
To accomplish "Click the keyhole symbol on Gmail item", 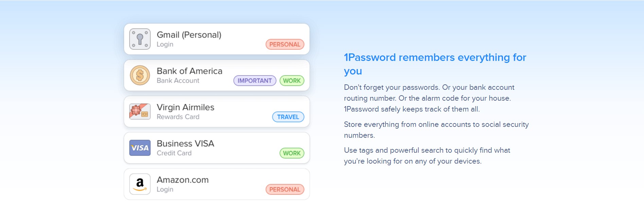I will (139, 39).
